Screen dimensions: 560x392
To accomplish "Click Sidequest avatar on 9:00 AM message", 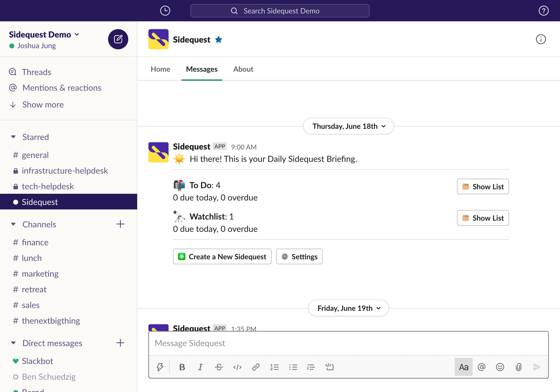I will click(158, 152).
